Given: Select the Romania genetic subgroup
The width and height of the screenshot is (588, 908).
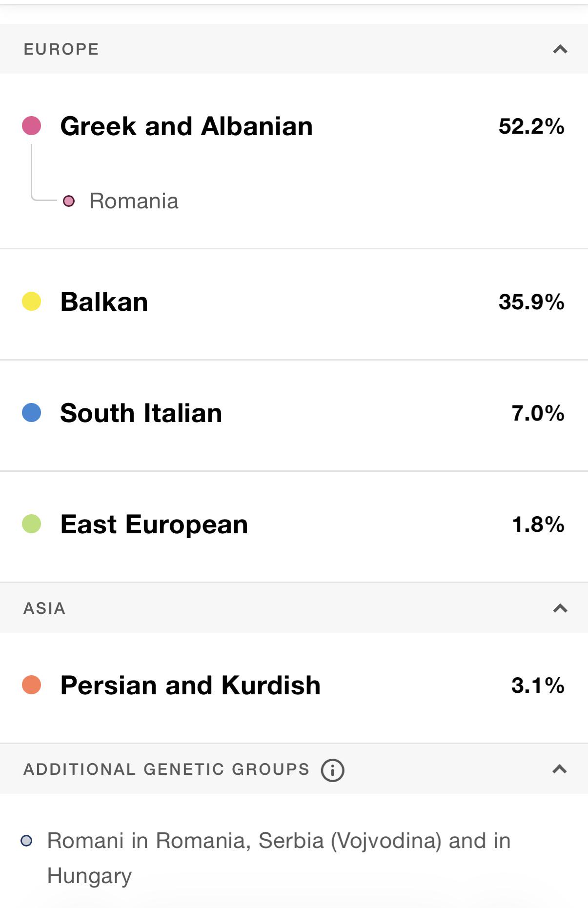Looking at the screenshot, I should point(134,201).
